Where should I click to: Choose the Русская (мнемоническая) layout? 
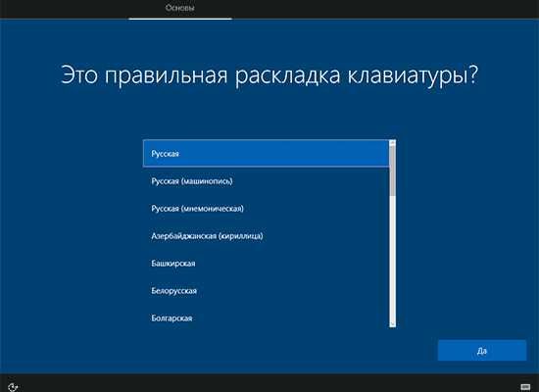click(267, 209)
